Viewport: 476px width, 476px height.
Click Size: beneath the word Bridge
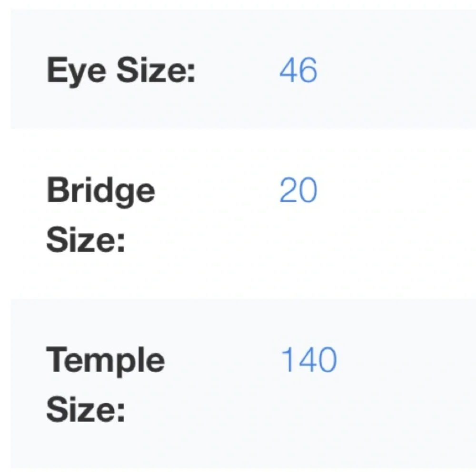[x=86, y=240]
